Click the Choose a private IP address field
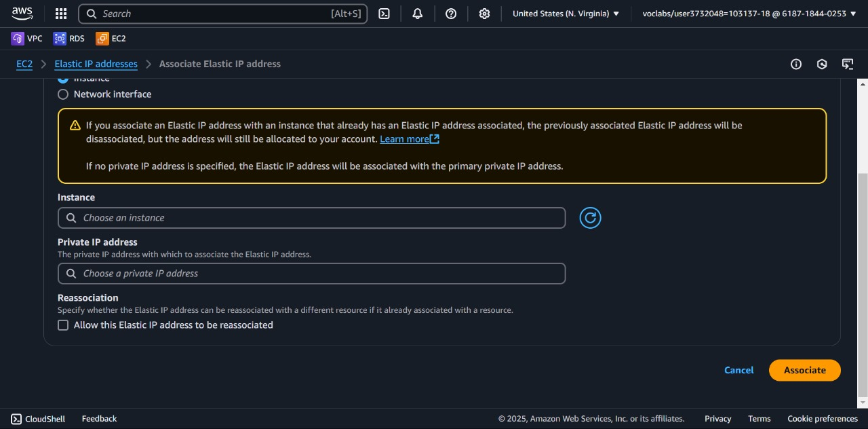Screen dimensions: 868x429 [x=311, y=274]
